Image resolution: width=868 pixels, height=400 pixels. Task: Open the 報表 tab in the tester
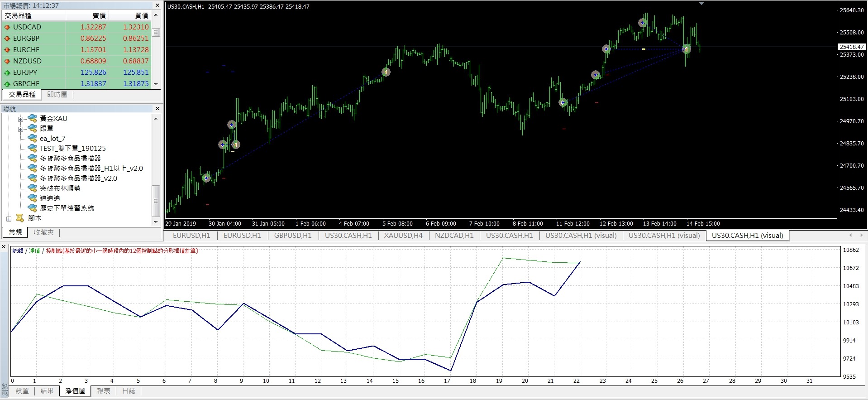pos(103,391)
